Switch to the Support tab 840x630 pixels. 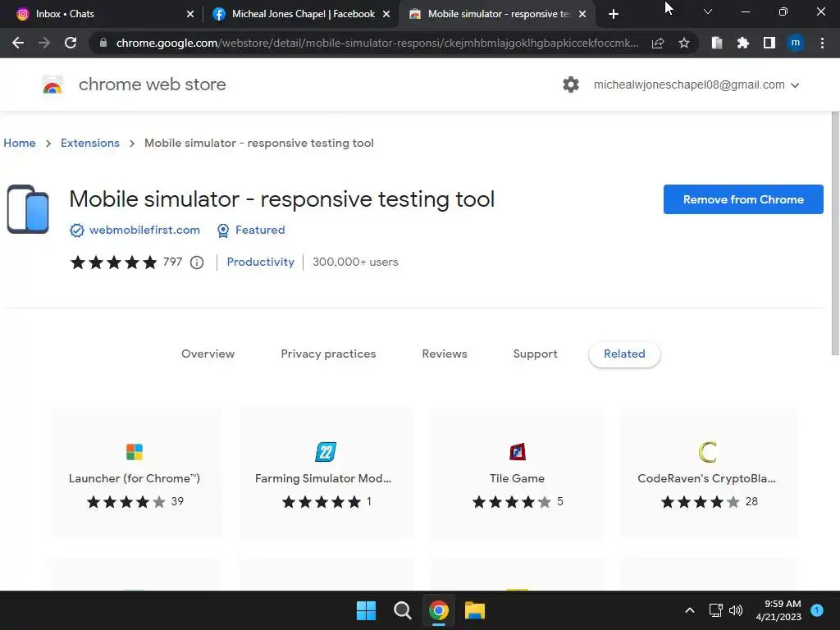pyautogui.click(x=535, y=354)
